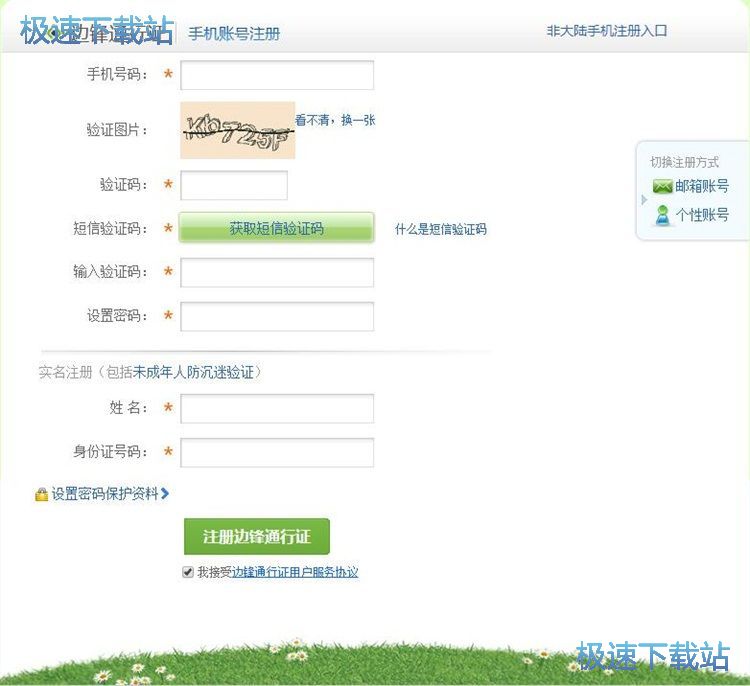Click into the 设置密码 password field
Screen dimensions: 750x686
(277, 316)
